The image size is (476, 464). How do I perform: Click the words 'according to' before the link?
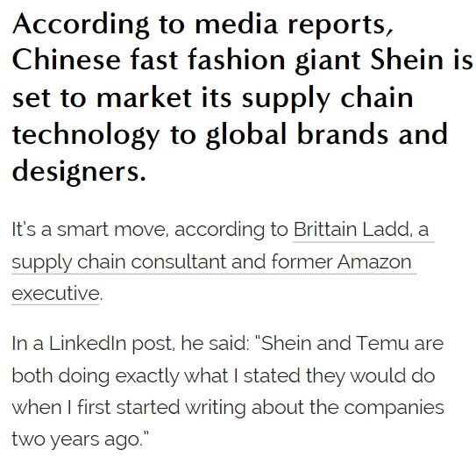tap(231, 230)
